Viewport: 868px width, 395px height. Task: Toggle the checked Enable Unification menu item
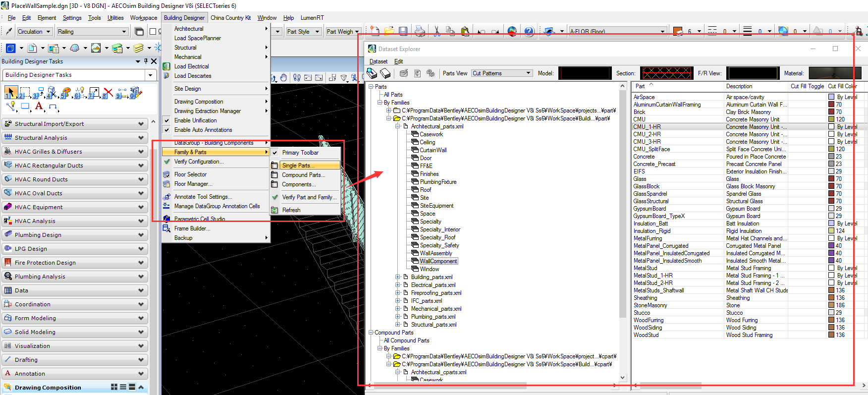coord(216,120)
